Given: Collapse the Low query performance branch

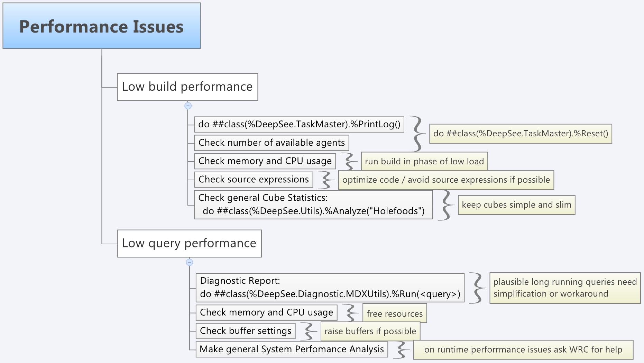Looking at the screenshot, I should 189,262.
